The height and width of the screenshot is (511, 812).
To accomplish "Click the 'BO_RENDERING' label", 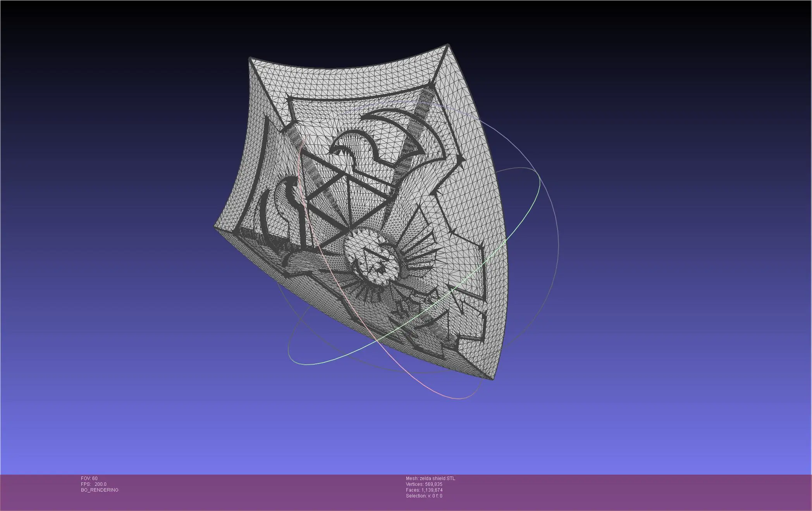I will pyautogui.click(x=100, y=490).
